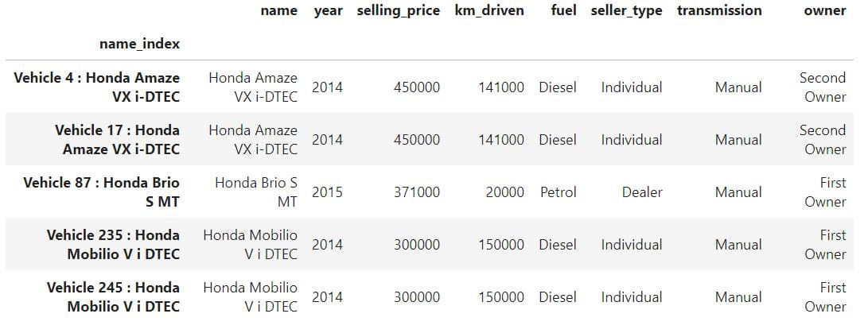Select the 20000 km driven cell
Image resolution: width=868 pixels, height=333 pixels.
(505, 192)
